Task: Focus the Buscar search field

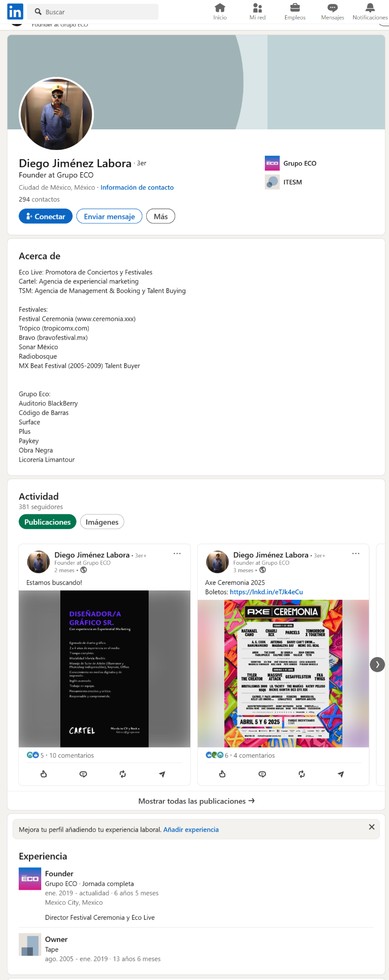Action: pos(93,12)
